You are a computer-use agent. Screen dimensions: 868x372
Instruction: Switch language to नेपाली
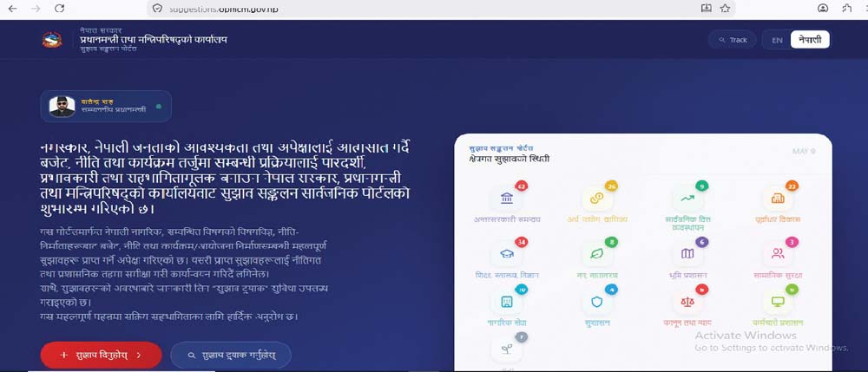810,40
